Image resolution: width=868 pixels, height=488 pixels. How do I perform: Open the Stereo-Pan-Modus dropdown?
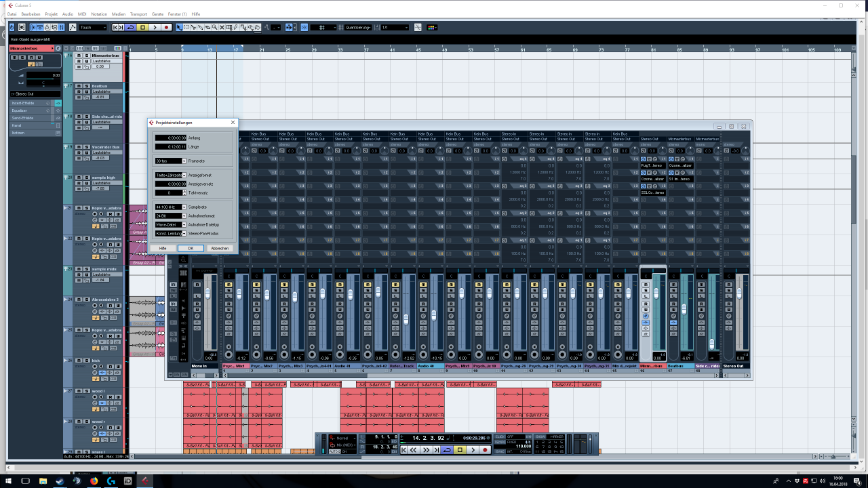click(171, 233)
